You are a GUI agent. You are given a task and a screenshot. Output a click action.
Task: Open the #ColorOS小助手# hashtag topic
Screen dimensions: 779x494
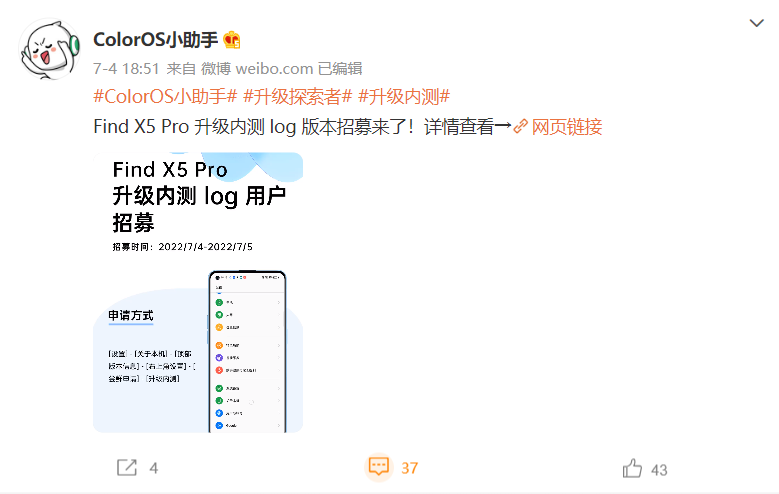click(x=165, y=96)
